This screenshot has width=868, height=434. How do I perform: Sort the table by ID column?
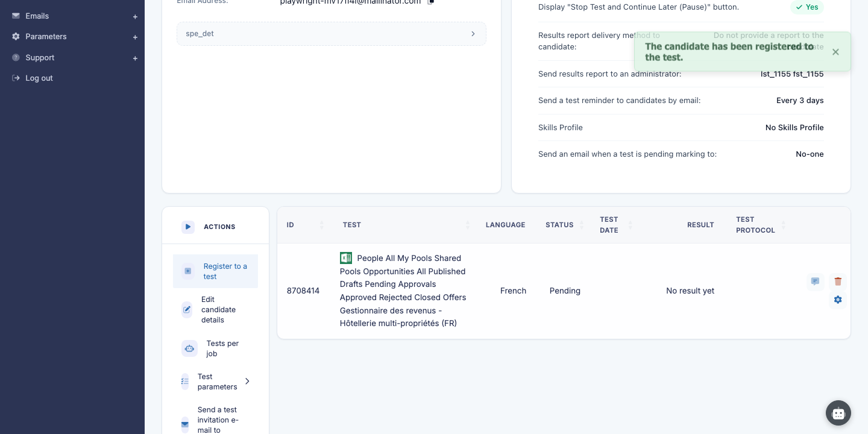coord(321,225)
